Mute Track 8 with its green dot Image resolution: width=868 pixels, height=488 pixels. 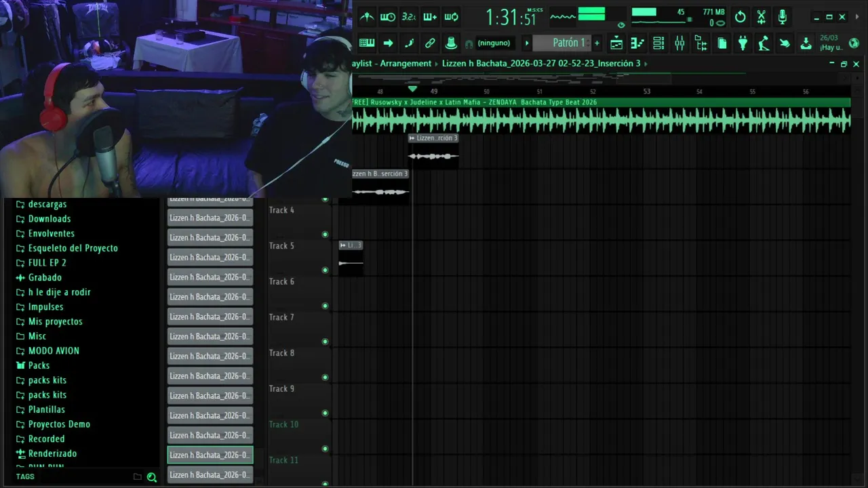click(325, 377)
